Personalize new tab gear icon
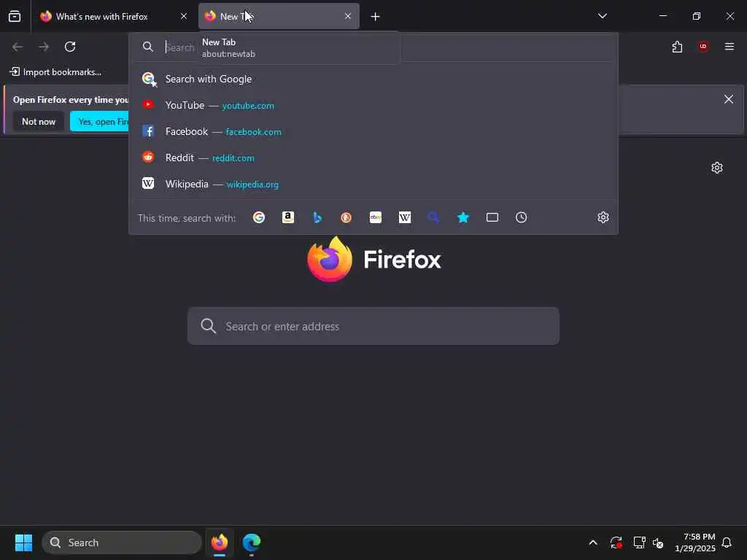Screen dimensions: 747x560 (717, 168)
